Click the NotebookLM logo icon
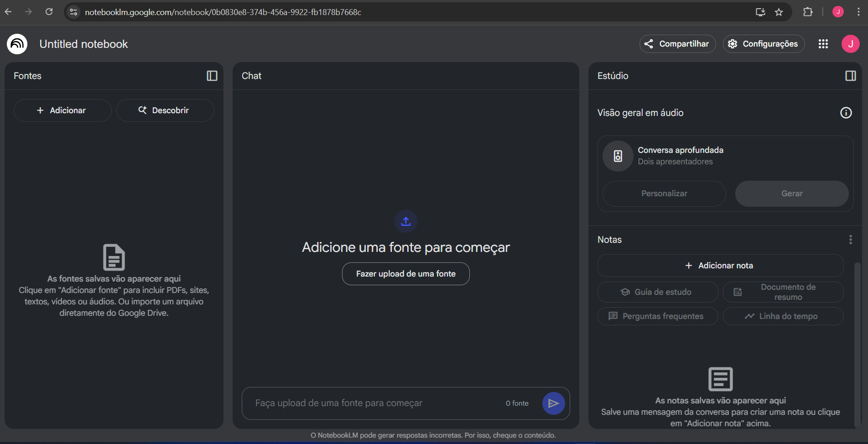 pyautogui.click(x=17, y=44)
